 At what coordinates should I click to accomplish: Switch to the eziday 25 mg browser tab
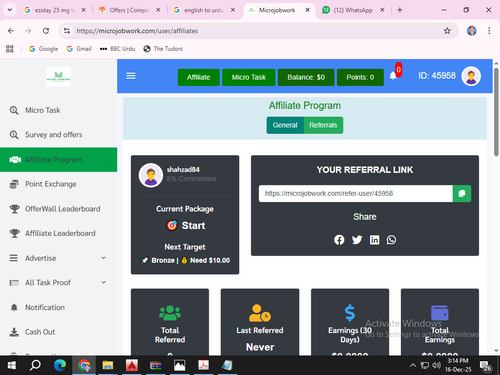click(55, 10)
